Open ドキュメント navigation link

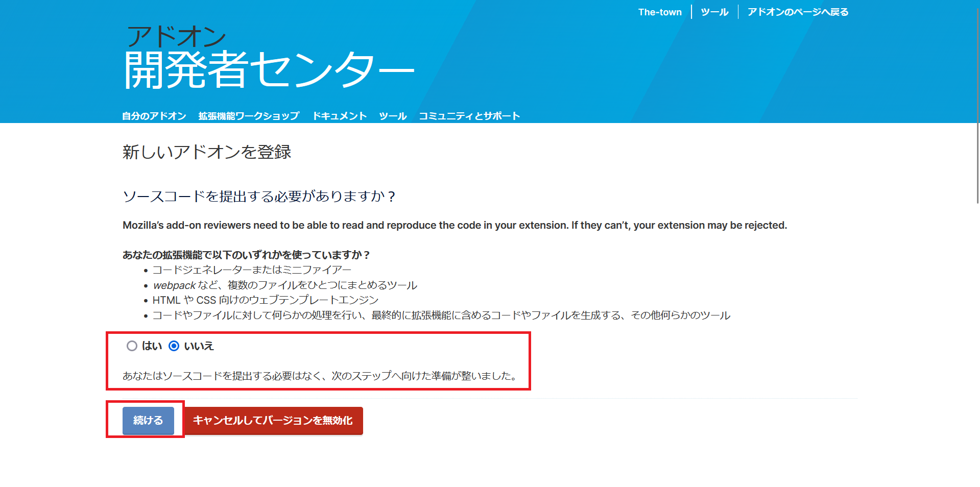(x=340, y=115)
